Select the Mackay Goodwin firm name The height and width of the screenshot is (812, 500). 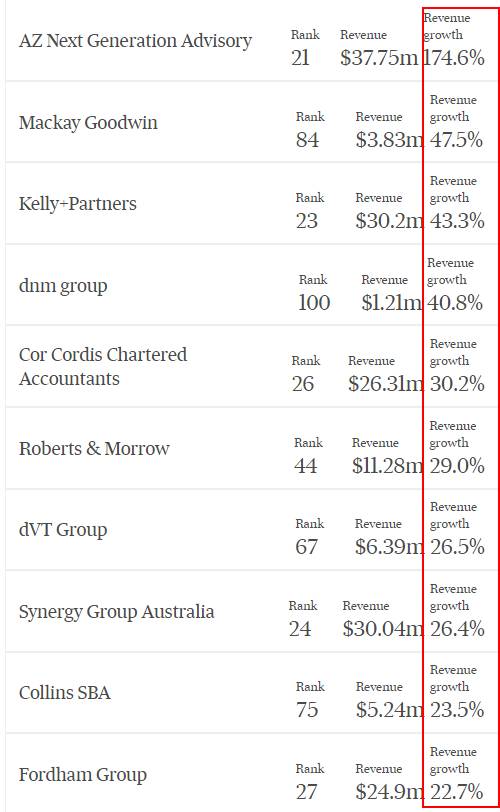pos(88,123)
